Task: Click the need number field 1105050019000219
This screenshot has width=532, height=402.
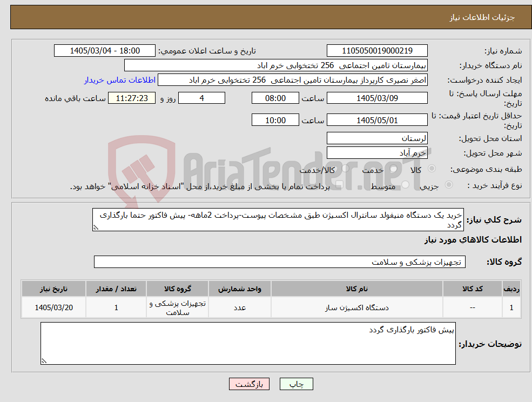Action: click(377, 51)
